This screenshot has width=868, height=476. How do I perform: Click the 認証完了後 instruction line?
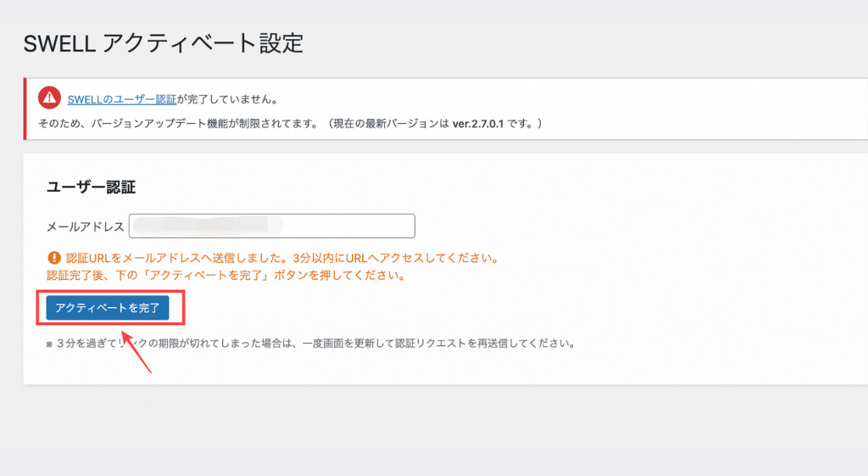[225, 276]
